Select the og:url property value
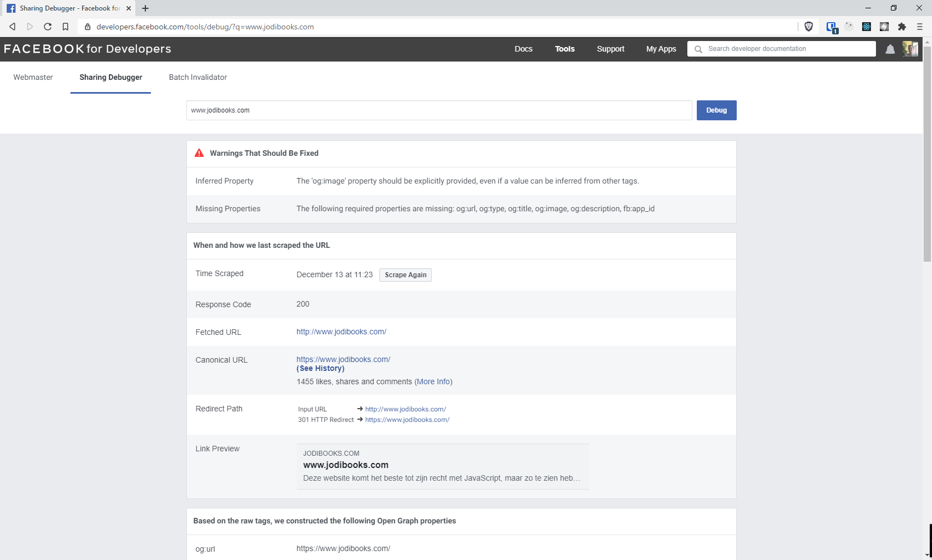The image size is (932, 560). 343,548
